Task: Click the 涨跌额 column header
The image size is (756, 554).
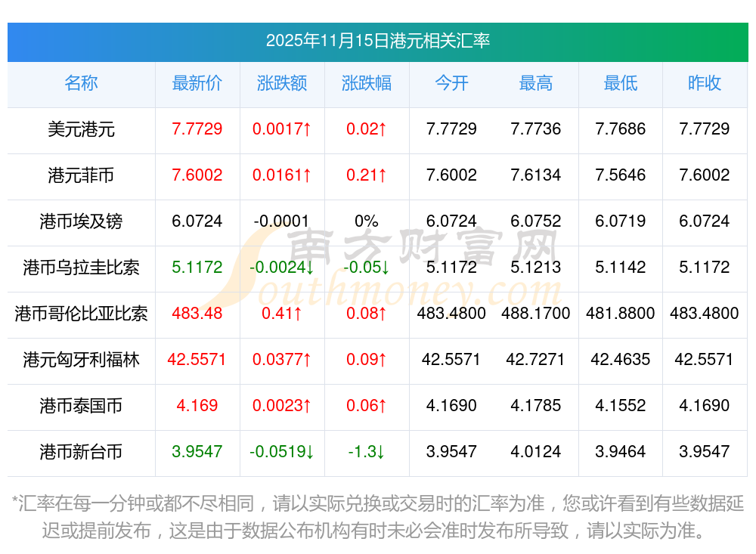Action: pyautogui.click(x=282, y=83)
